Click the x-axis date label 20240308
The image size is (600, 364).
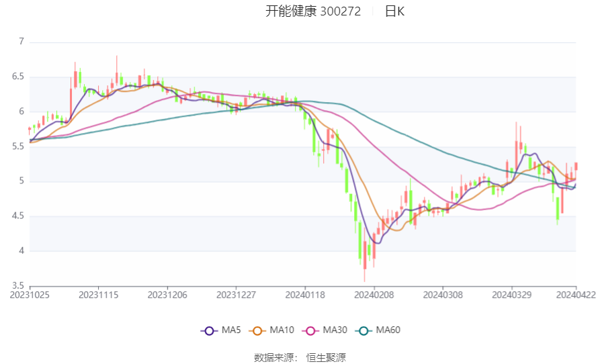click(x=443, y=295)
